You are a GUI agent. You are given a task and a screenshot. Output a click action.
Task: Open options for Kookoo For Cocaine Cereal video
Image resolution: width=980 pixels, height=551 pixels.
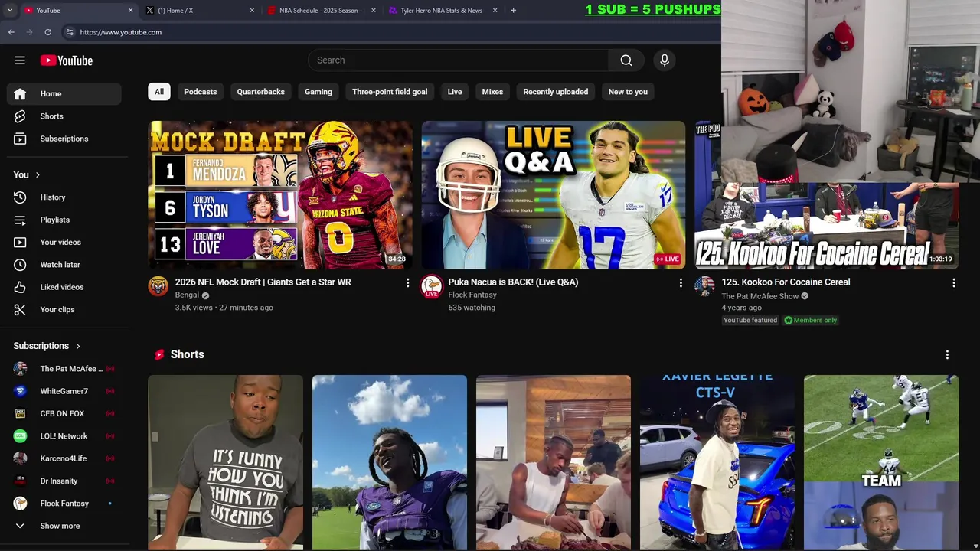tap(953, 283)
